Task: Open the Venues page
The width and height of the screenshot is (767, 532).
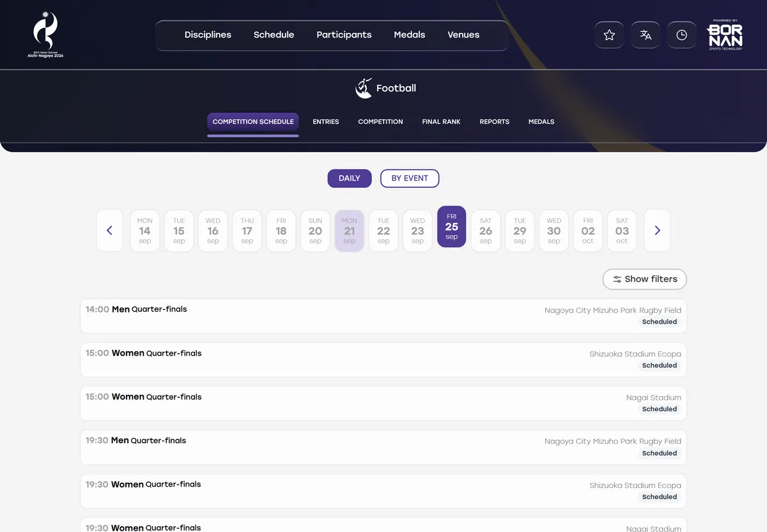Action: (x=463, y=35)
